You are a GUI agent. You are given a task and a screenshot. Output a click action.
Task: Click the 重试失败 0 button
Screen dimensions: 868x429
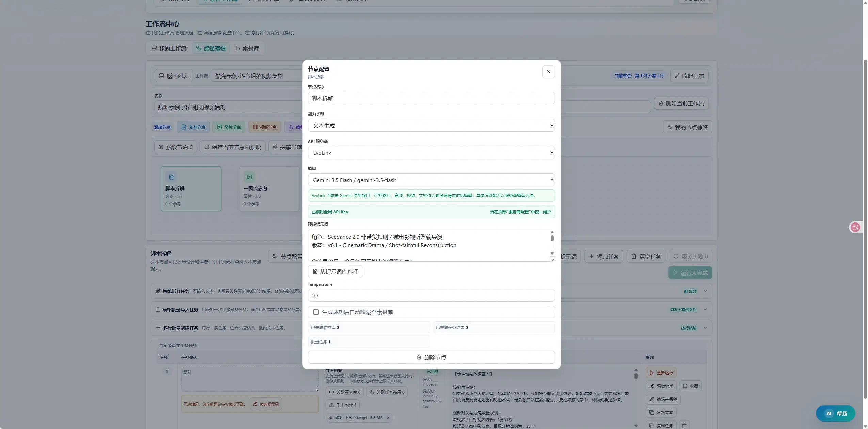(691, 257)
